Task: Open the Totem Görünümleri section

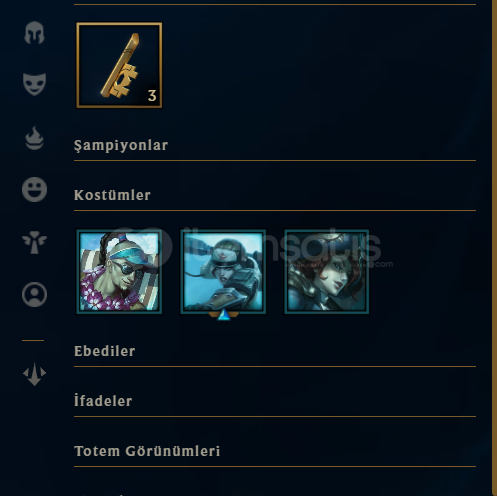Action: point(147,451)
